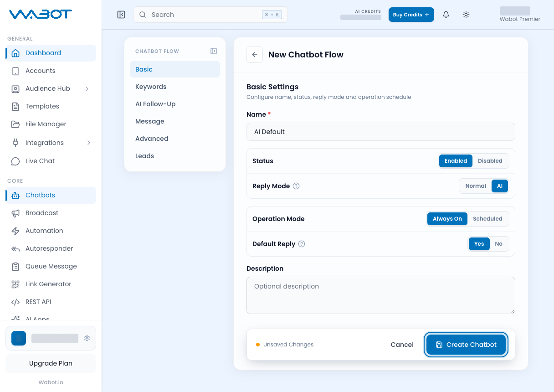Image resolution: width=554 pixels, height=392 pixels.
Task: Focus the Search field
Action: [210, 15]
